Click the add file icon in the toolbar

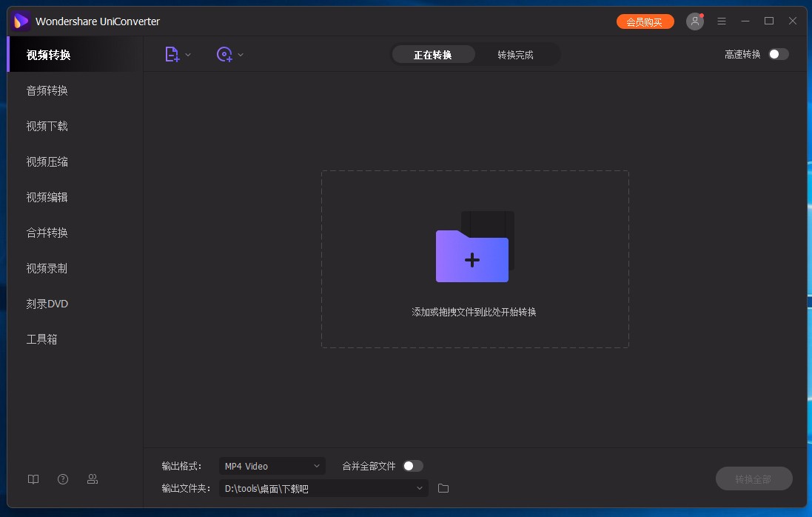click(x=172, y=54)
